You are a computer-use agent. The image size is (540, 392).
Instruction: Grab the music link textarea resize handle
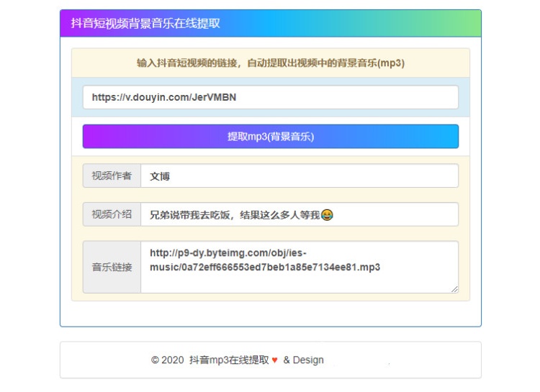[454, 288]
